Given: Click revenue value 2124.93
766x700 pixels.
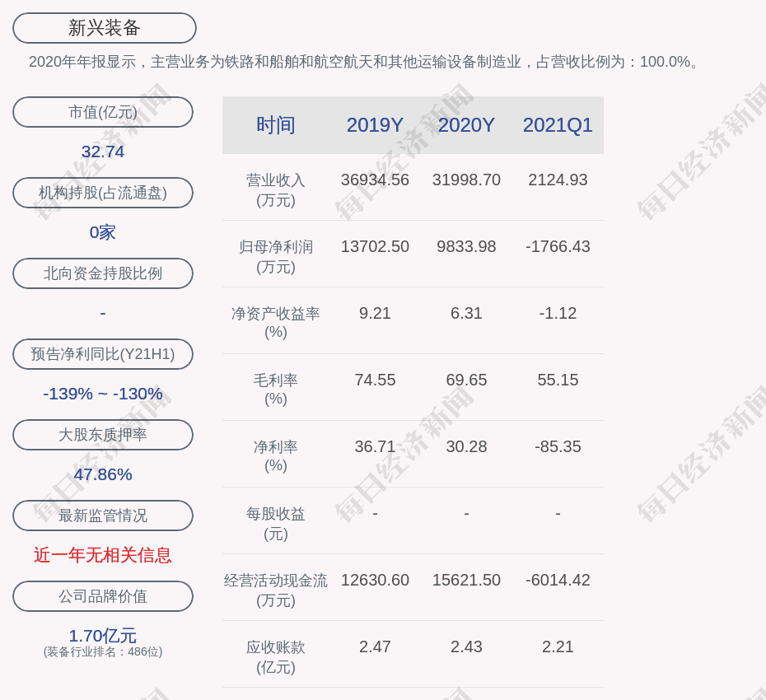Looking at the screenshot, I should [x=558, y=180].
